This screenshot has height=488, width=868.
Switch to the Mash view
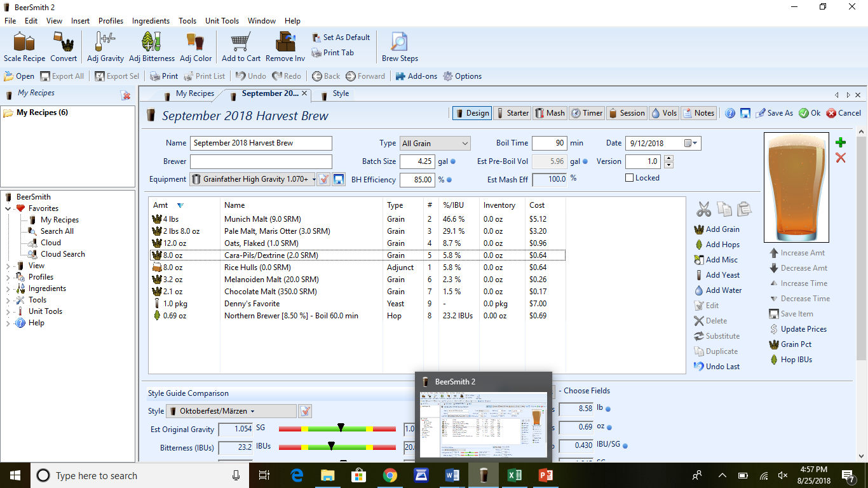coord(550,113)
